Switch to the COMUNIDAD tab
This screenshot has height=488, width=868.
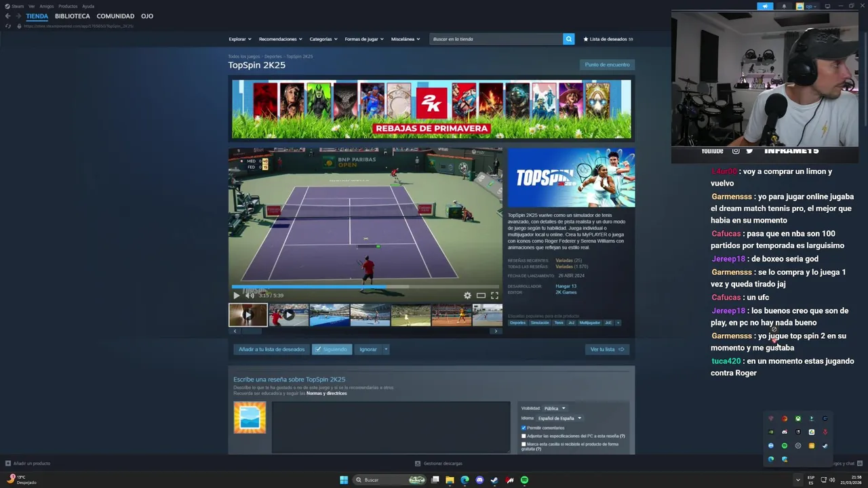coord(115,16)
